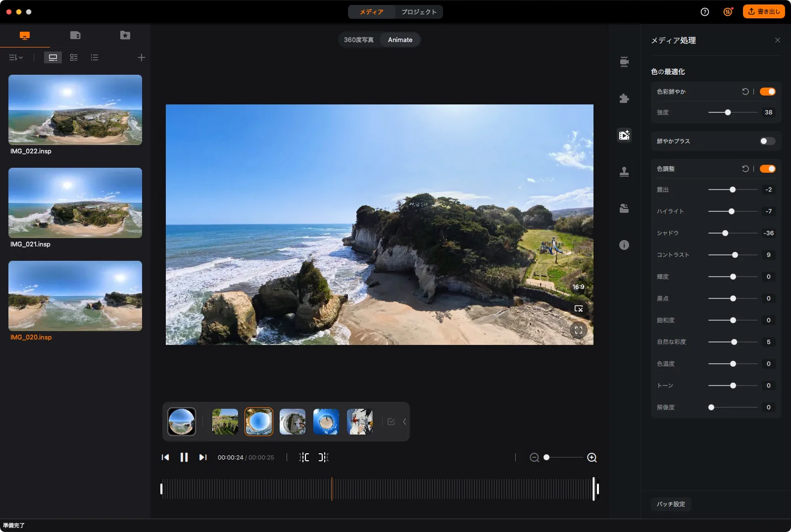Screen dimensions: 791x532
Task: Open the sort options dropdown
Action: (x=16, y=57)
